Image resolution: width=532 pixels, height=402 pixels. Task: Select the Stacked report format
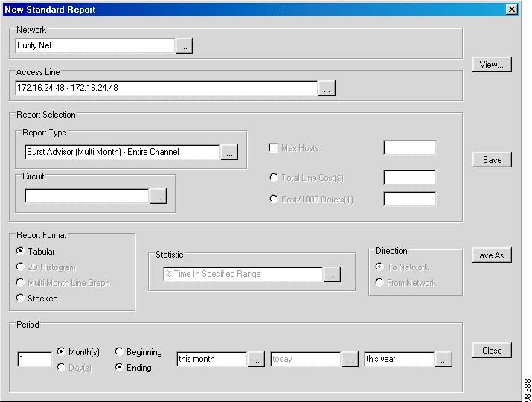20,298
